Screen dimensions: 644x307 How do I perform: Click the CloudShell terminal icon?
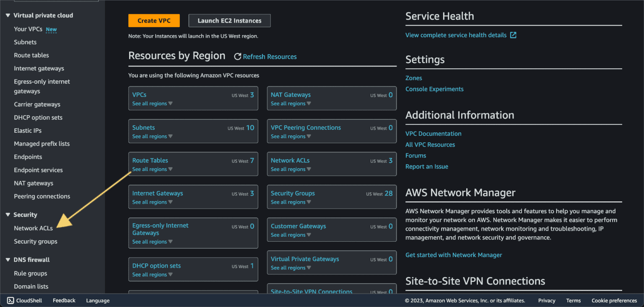10,300
